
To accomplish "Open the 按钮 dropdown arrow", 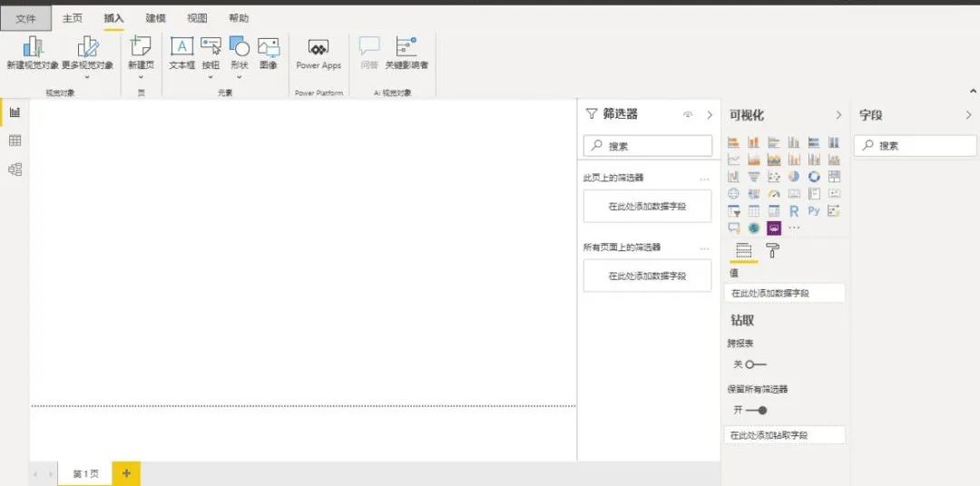I will coord(211,77).
